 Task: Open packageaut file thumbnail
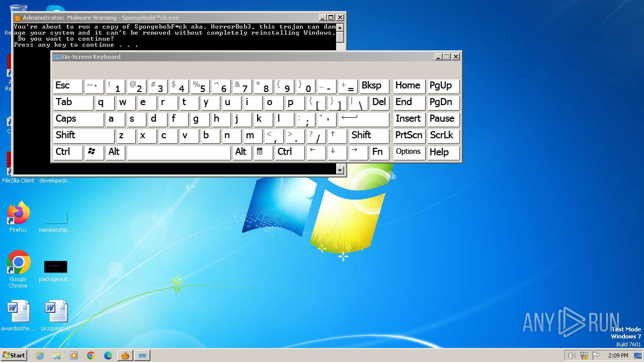[56, 270]
